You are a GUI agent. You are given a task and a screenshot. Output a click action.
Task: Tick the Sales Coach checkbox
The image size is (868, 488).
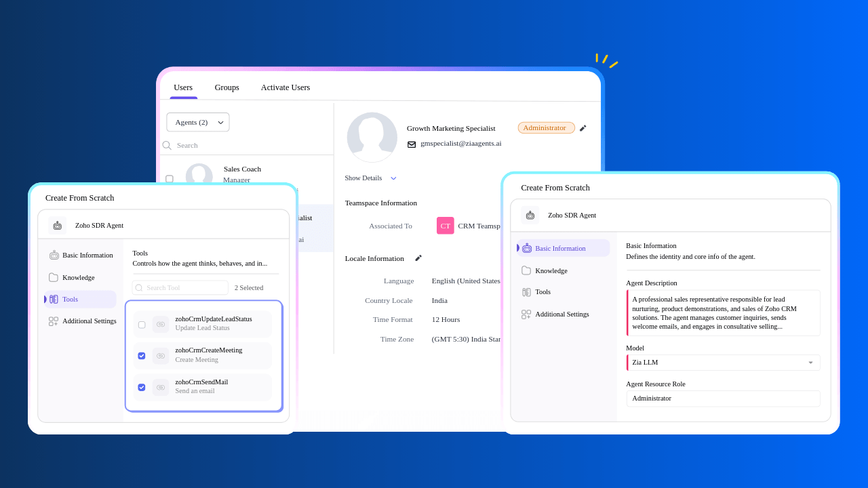click(170, 179)
